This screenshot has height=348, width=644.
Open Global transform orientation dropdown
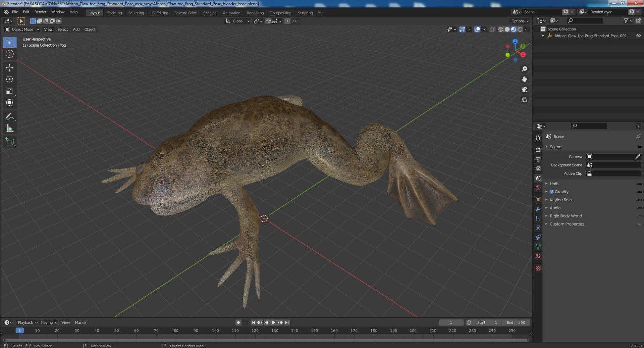point(237,21)
